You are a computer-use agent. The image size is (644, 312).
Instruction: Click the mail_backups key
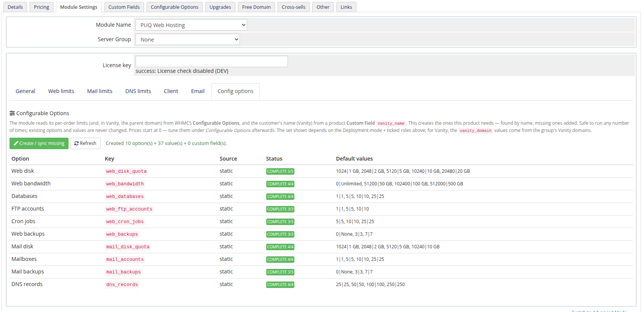click(123, 272)
